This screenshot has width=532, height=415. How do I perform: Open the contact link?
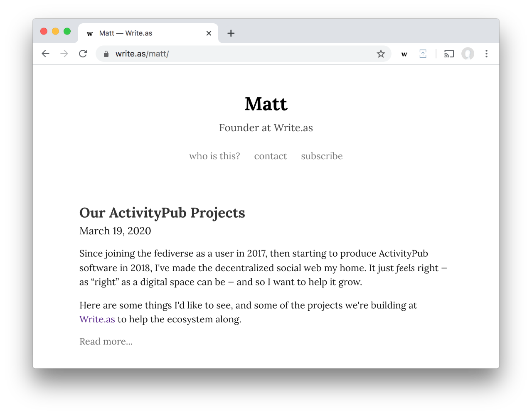click(x=271, y=156)
